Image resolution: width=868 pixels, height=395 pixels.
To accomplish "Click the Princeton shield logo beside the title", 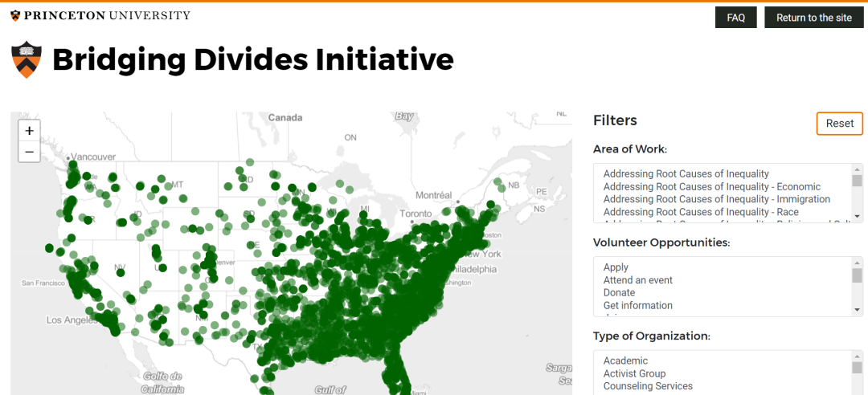I will [x=27, y=59].
